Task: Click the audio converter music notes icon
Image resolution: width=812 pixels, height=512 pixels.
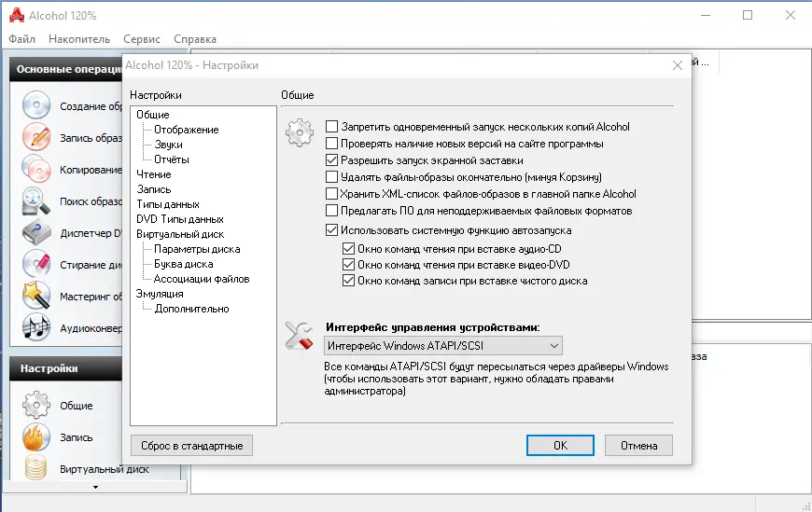Action: pos(36,327)
